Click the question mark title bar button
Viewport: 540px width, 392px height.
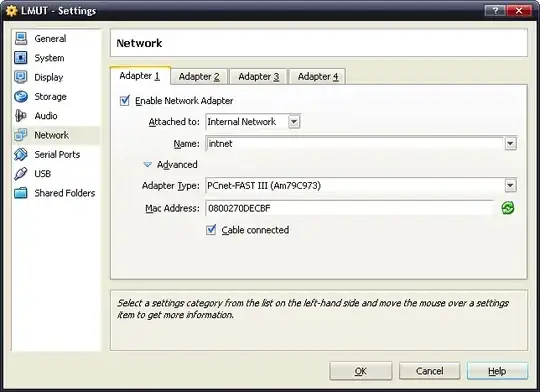click(495, 11)
